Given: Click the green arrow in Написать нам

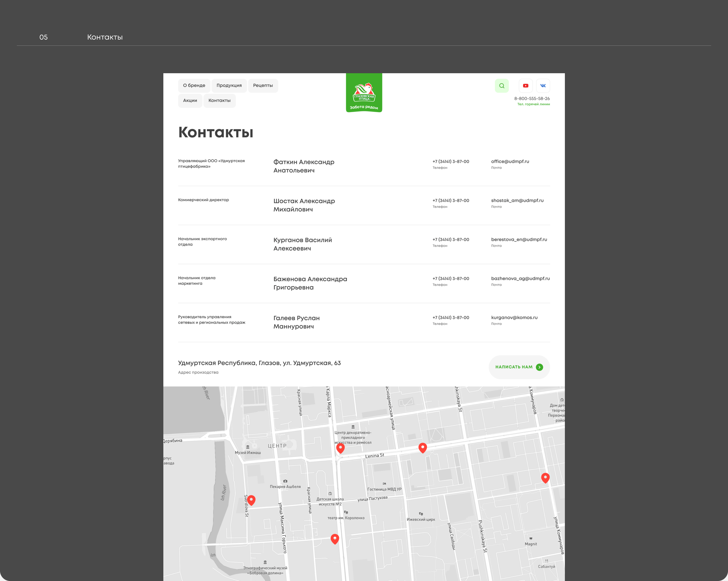Looking at the screenshot, I should (x=539, y=367).
